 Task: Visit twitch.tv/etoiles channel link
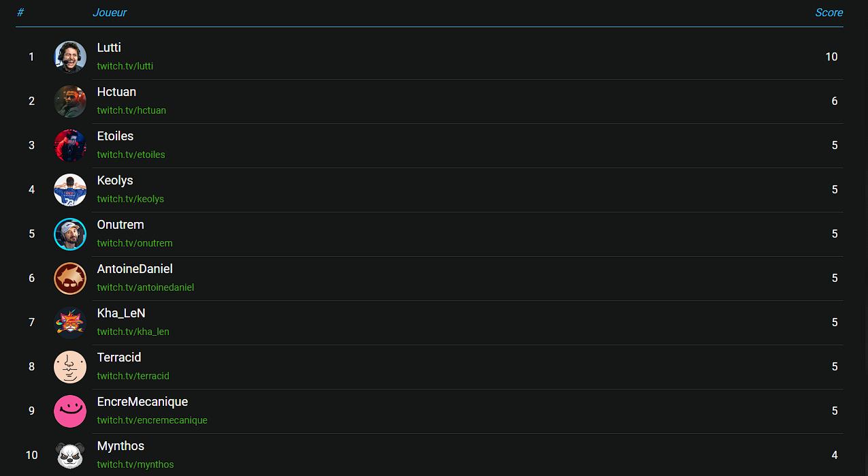point(131,155)
